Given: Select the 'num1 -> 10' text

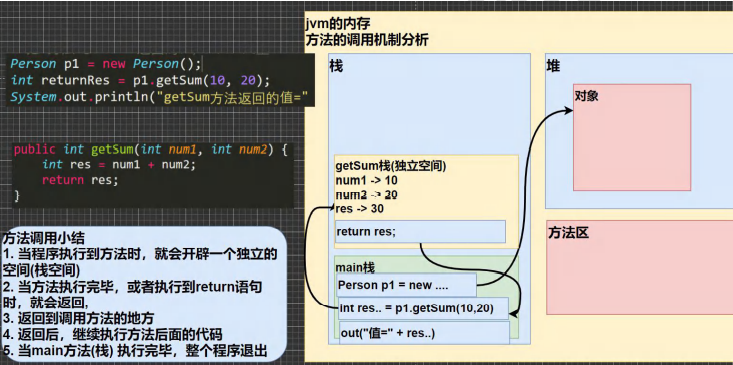Looking at the screenshot, I should click(366, 180).
